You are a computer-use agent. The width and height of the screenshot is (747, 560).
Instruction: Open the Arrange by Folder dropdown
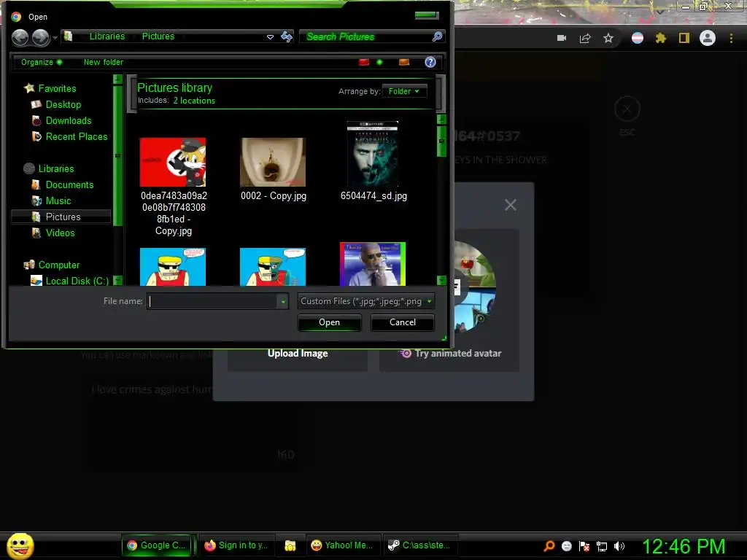pos(404,91)
